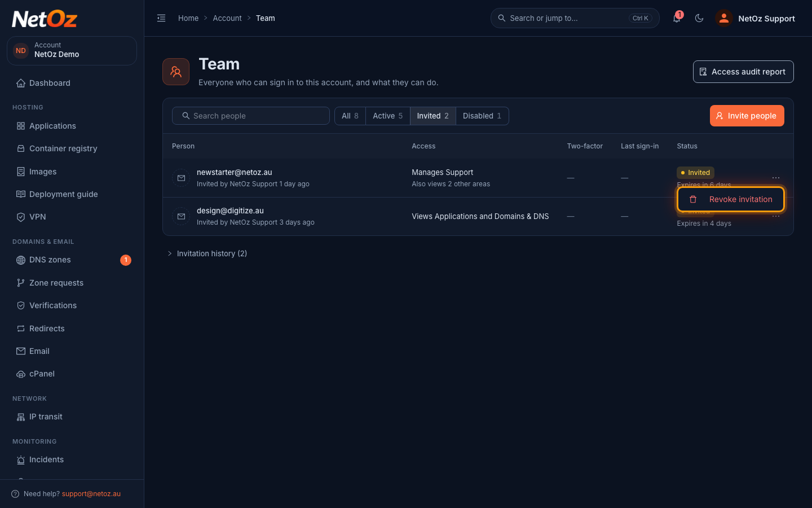Viewport: 812px width, 508px height.
Task: Open DNS zones page
Action: (72, 260)
